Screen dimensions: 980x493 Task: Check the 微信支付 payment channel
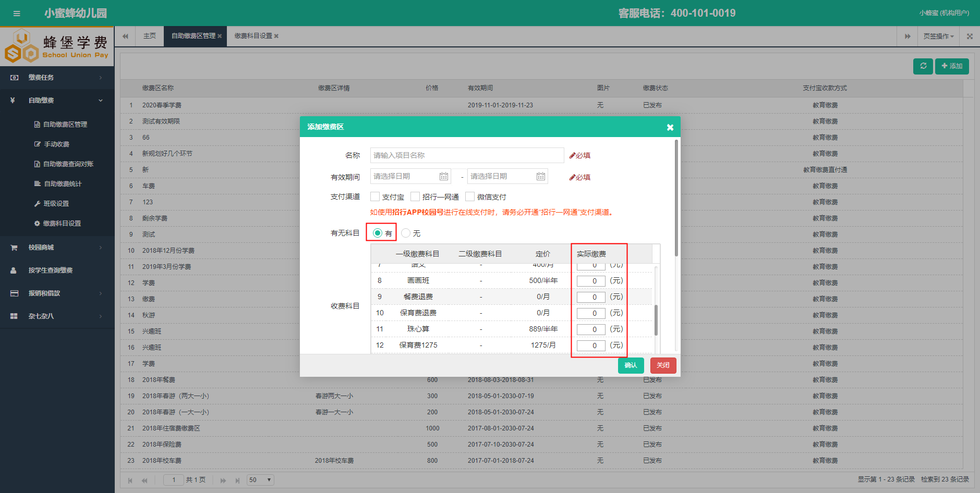click(x=470, y=196)
